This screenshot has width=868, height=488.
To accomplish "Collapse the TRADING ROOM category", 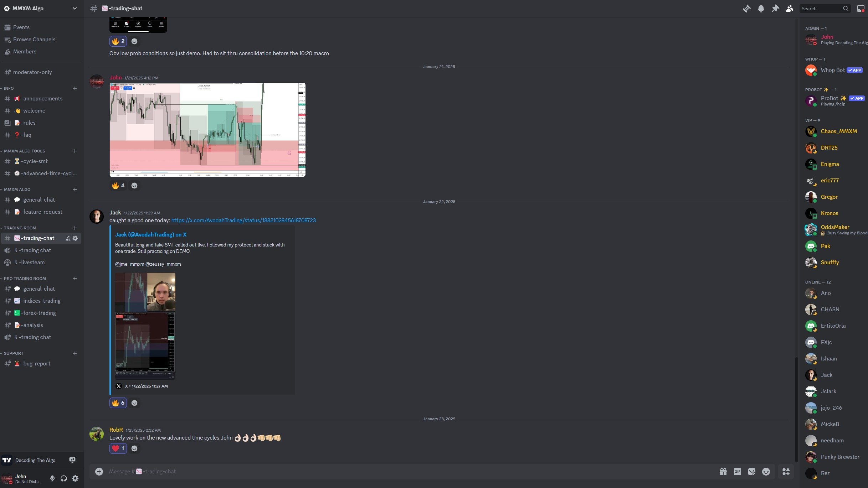I will (x=20, y=228).
